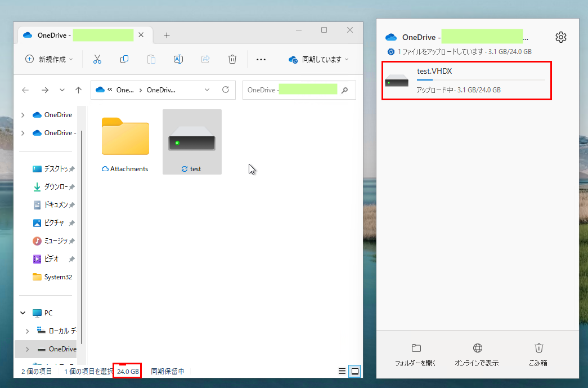
Task: Click the Share icon in toolbar
Action: tap(205, 59)
